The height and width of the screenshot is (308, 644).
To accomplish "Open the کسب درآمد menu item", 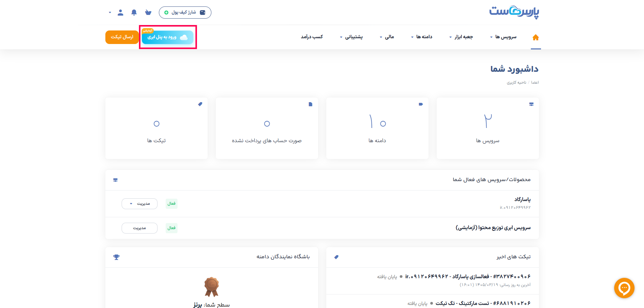I will coord(312,37).
